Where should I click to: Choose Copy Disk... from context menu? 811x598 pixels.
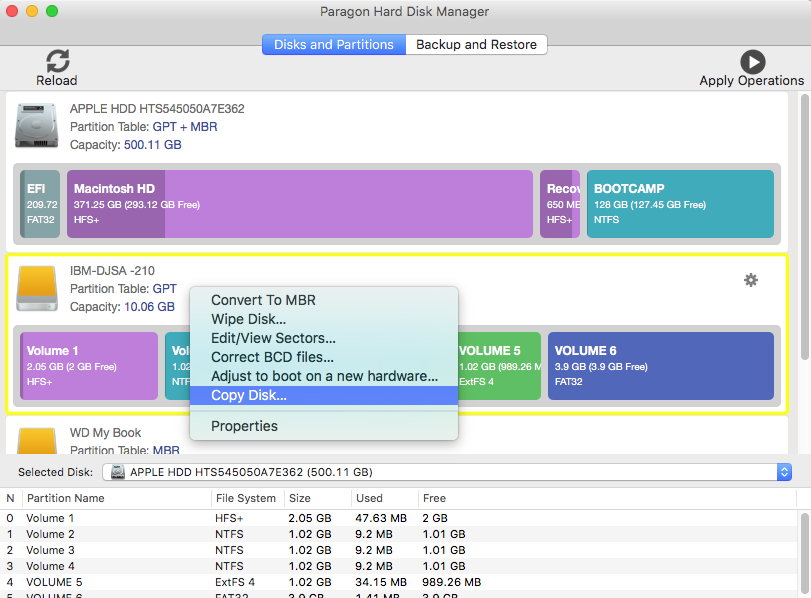(x=324, y=396)
